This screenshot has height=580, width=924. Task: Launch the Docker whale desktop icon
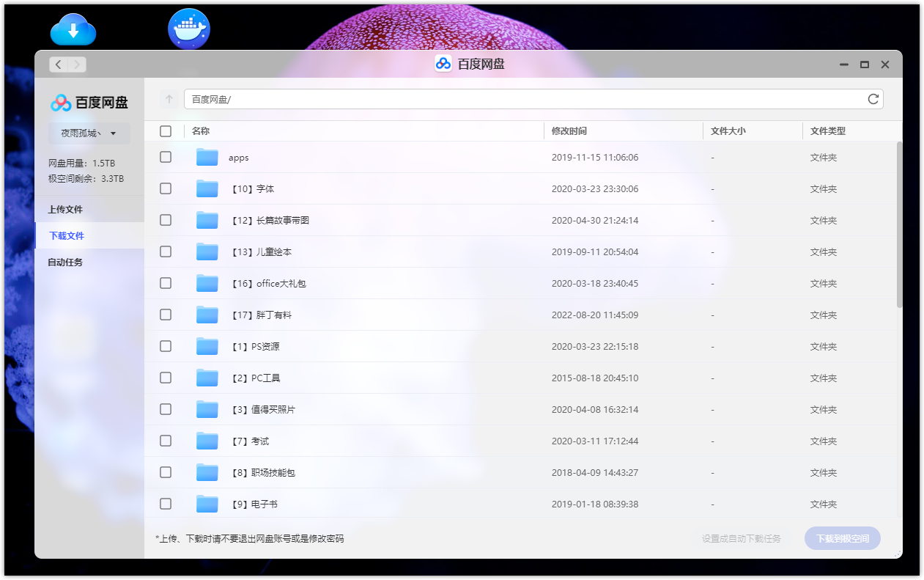click(189, 29)
